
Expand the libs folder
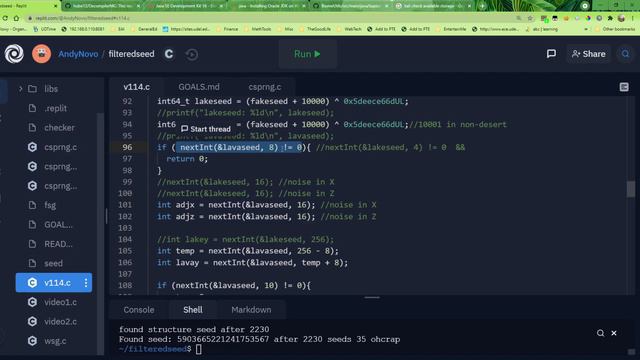pyautogui.click(x=20, y=89)
